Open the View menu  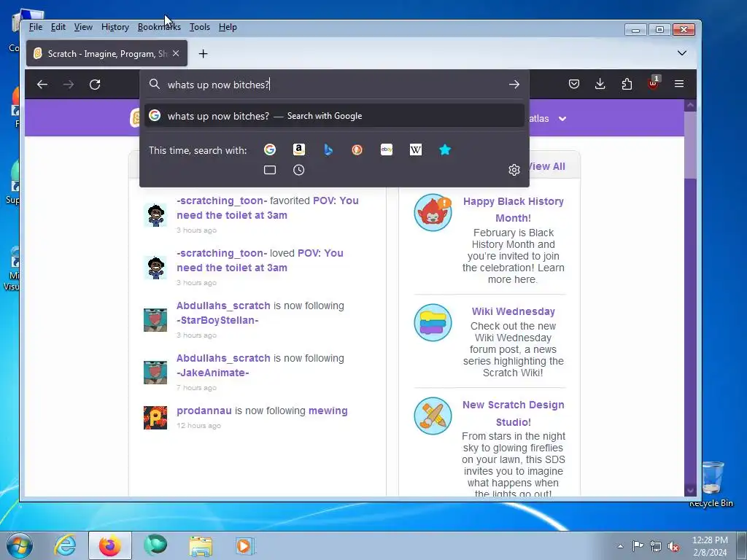pos(83,27)
